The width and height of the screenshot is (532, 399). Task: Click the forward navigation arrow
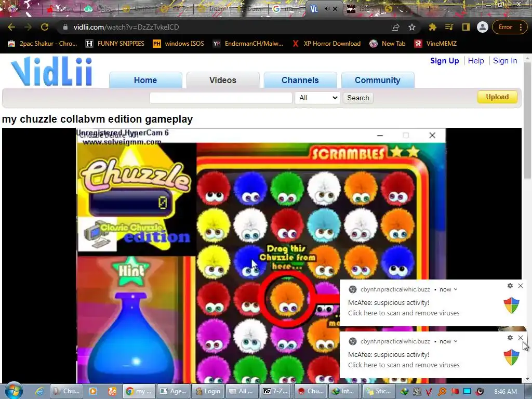(28, 27)
